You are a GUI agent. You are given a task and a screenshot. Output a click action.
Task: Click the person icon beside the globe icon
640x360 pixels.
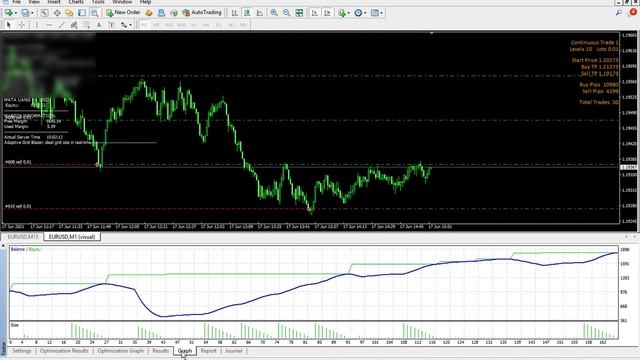click(x=161, y=13)
